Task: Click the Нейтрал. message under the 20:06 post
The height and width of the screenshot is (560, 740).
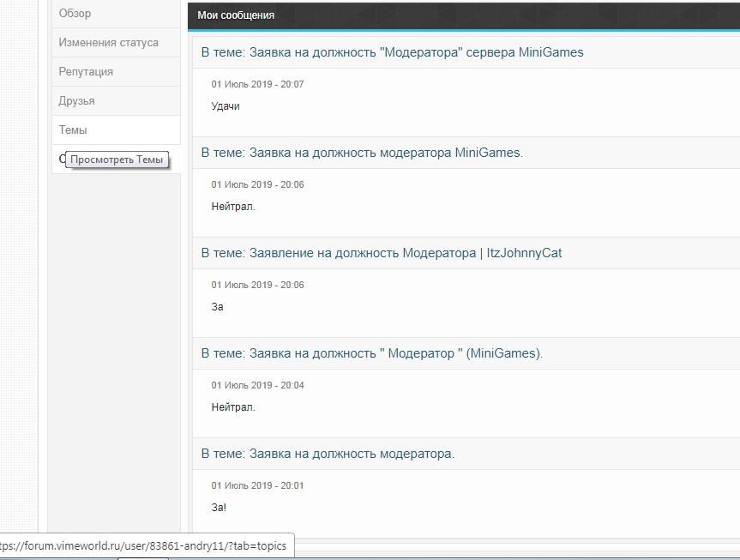Action: 233,207
